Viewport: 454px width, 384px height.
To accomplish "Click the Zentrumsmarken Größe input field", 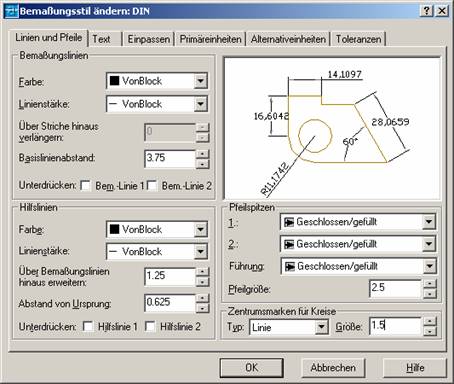I will coord(395,326).
